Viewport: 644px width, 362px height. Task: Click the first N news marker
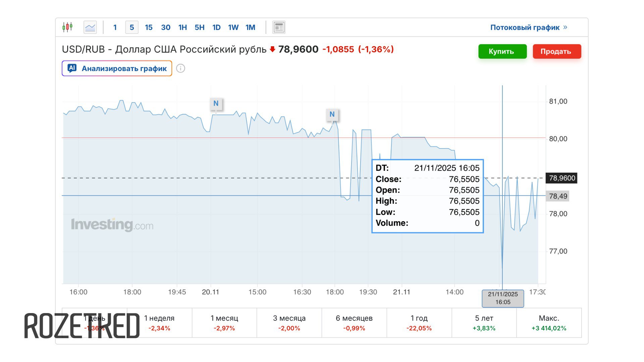pos(216,104)
